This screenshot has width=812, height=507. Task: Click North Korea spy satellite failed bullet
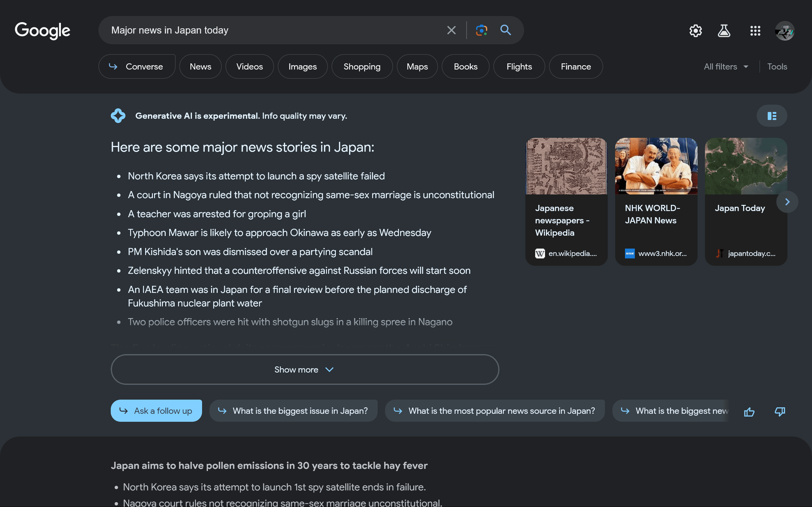tap(256, 176)
